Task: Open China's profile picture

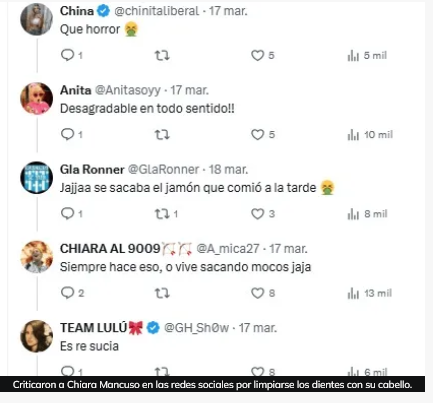Action: click(x=37, y=19)
